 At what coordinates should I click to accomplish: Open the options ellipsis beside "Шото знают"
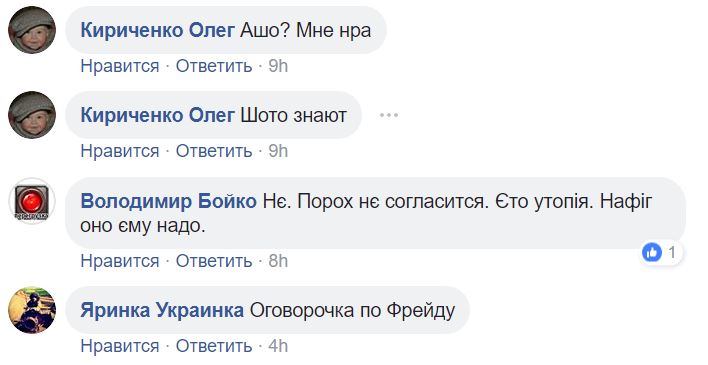pyautogui.click(x=389, y=115)
